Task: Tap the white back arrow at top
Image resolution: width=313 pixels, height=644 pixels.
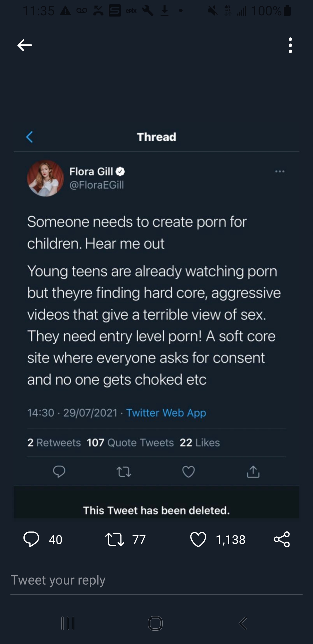Action: click(25, 45)
